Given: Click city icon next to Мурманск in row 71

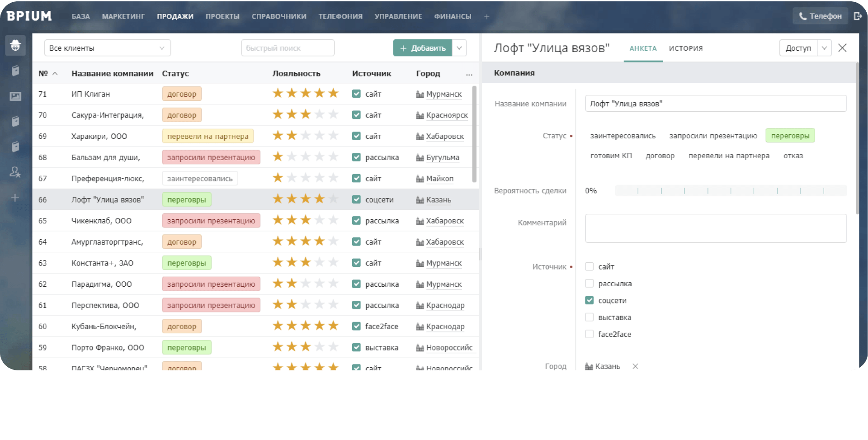Looking at the screenshot, I should (x=420, y=94).
